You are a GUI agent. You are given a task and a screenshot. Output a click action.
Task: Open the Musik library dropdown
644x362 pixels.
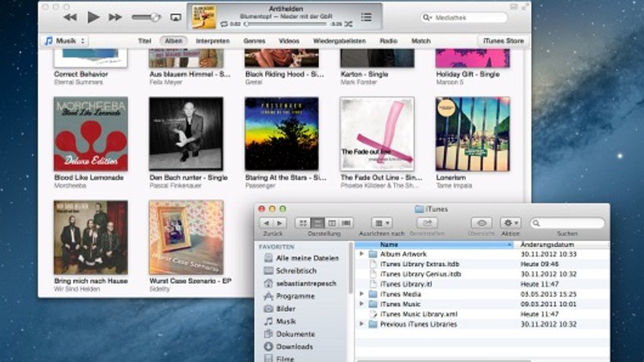pyautogui.click(x=64, y=41)
